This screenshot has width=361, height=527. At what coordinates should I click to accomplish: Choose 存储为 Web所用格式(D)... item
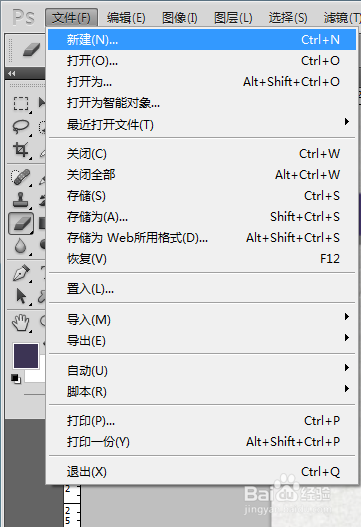(x=202, y=238)
